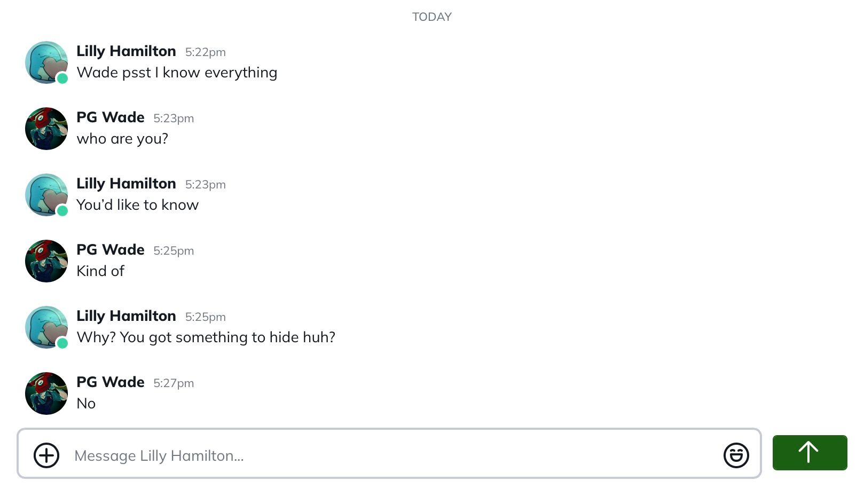Image resolution: width=864 pixels, height=504 pixels.
Task: Click PG Wade avatar beside 'No' message
Action: (46, 393)
